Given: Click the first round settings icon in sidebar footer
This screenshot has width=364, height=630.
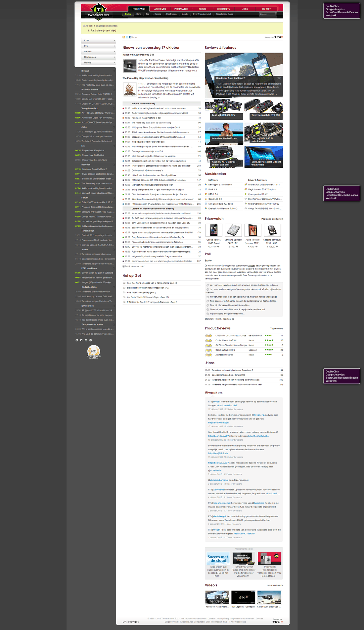Looking at the screenshot, I should pos(77,340).
